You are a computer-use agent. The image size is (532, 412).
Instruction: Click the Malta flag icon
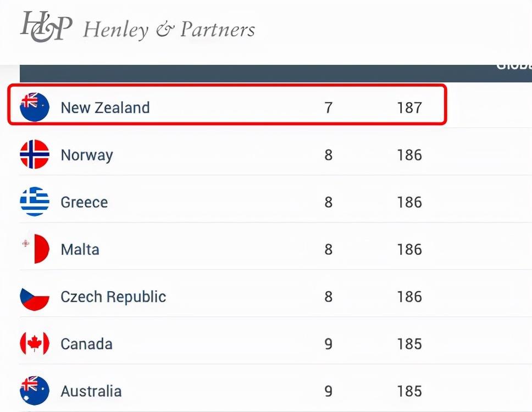click(35, 249)
